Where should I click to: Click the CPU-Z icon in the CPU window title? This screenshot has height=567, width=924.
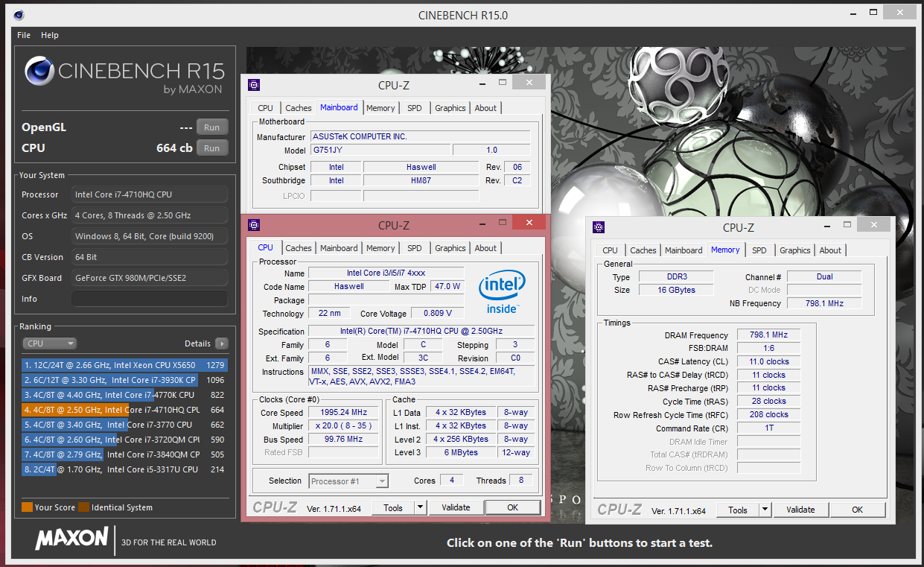coord(254,224)
